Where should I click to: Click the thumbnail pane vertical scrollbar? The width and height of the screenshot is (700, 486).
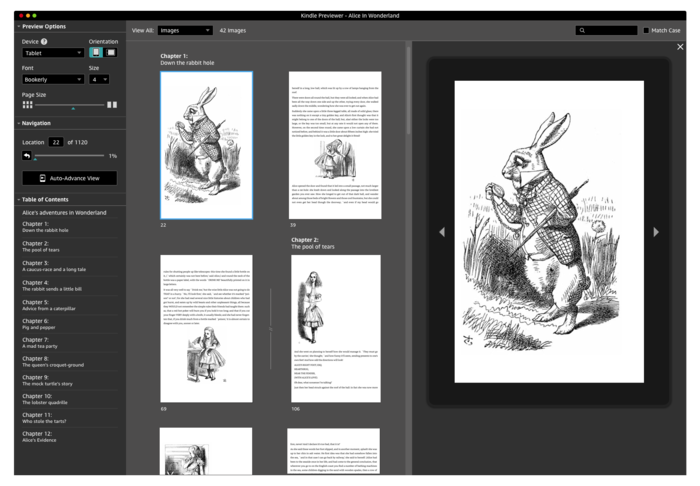pyautogui.click(x=408, y=90)
